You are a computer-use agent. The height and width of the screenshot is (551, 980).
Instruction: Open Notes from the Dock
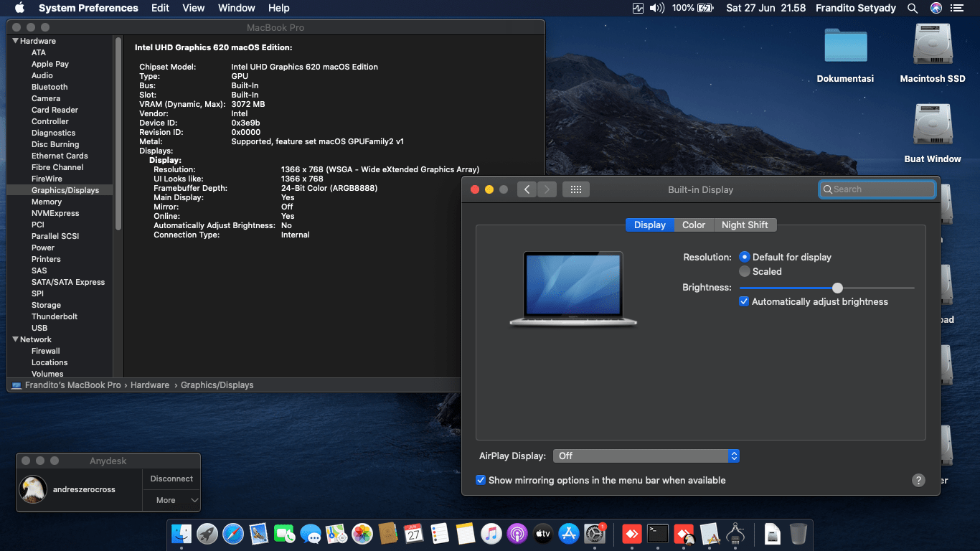[466, 534]
